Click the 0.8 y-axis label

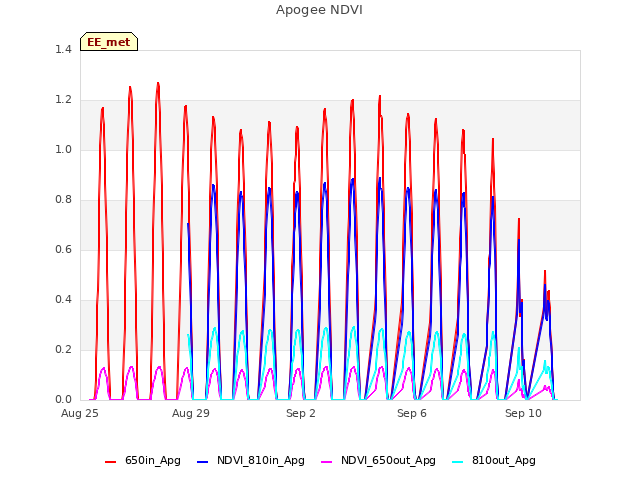(x=63, y=200)
